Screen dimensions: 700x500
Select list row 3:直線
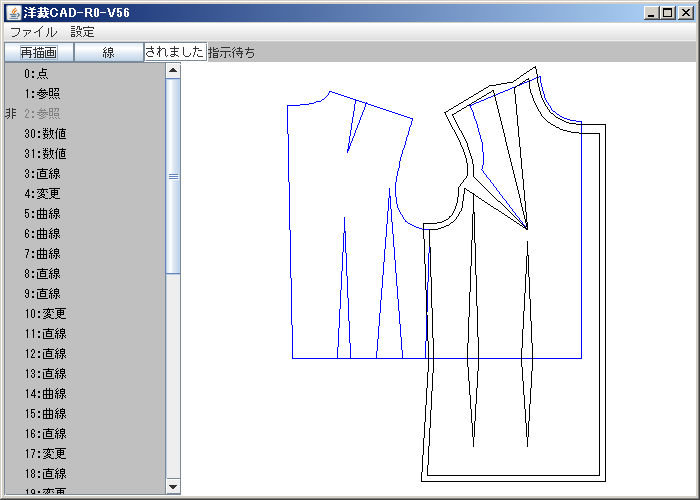(85, 174)
